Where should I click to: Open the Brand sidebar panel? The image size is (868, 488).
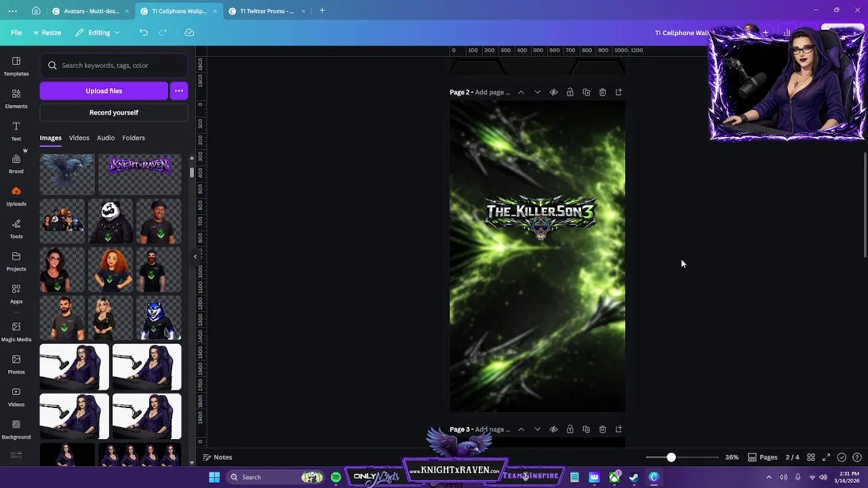16,163
